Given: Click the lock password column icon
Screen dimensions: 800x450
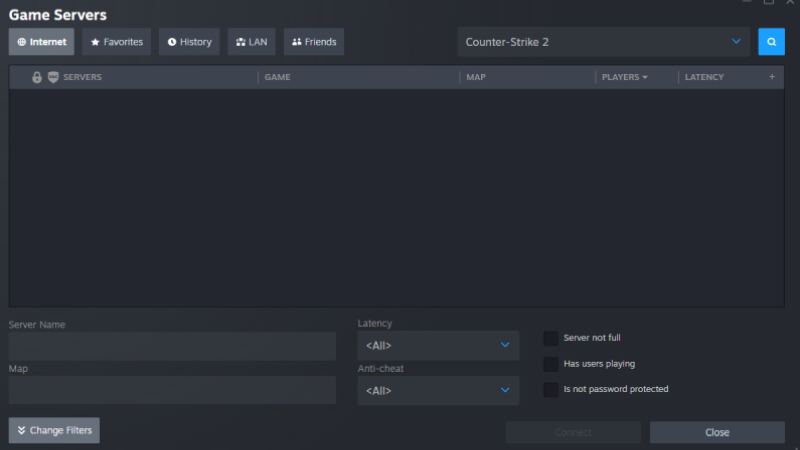Looking at the screenshot, I should [x=37, y=77].
